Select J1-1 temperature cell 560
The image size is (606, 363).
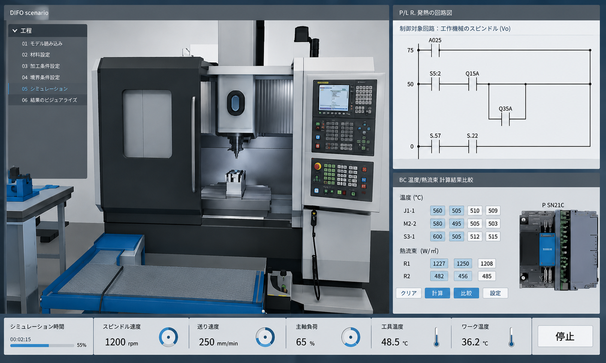coord(437,211)
